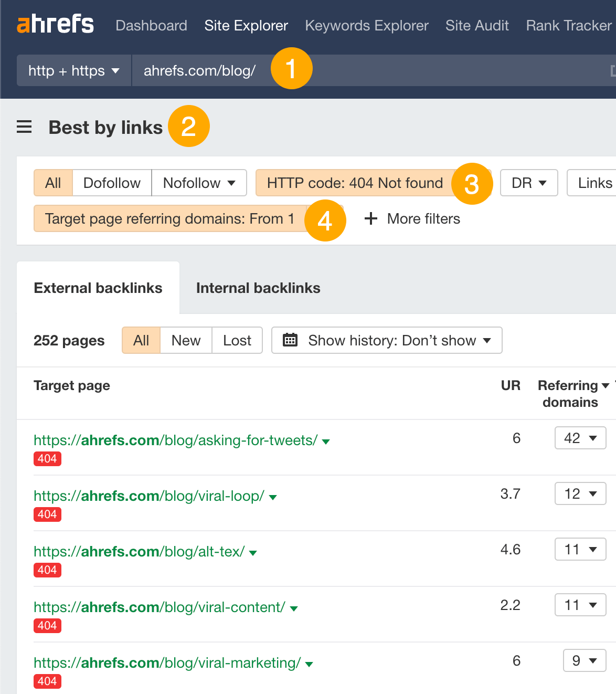Click the ahrefs.com/blog/ URL input field
This screenshot has height=694, width=616.
coord(199,70)
